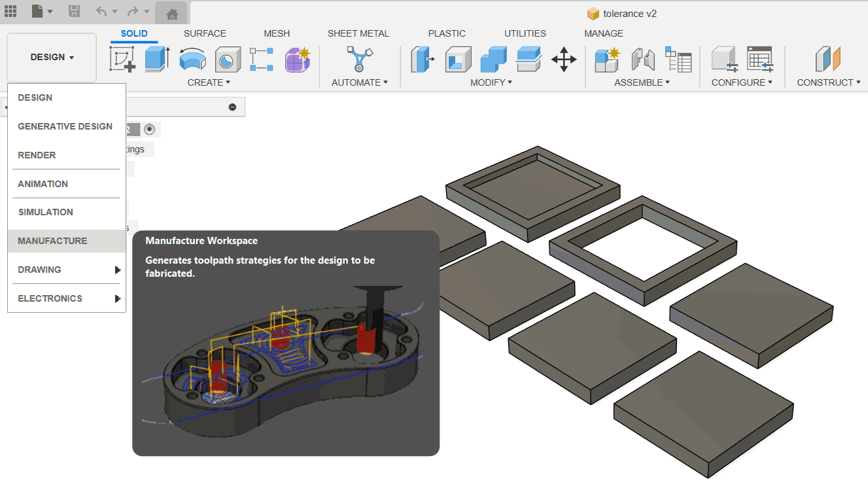The image size is (868, 494).
Task: Select the recessed square tray body
Action: pos(534,194)
